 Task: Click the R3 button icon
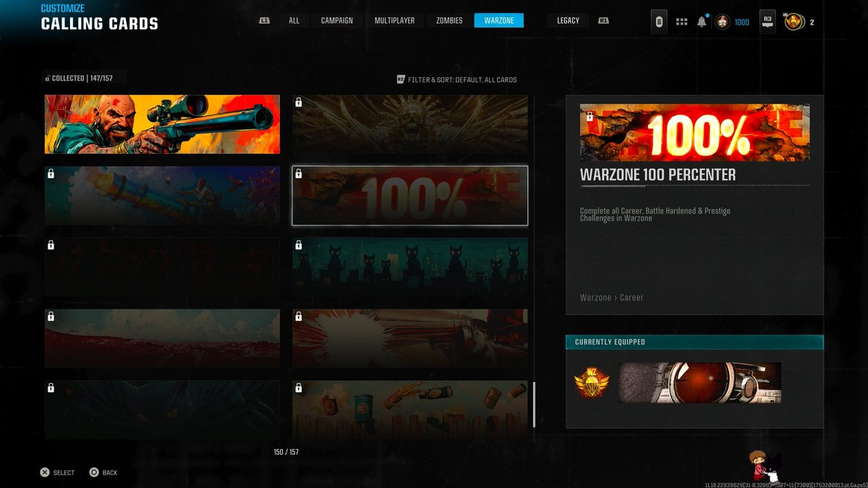click(x=767, y=22)
